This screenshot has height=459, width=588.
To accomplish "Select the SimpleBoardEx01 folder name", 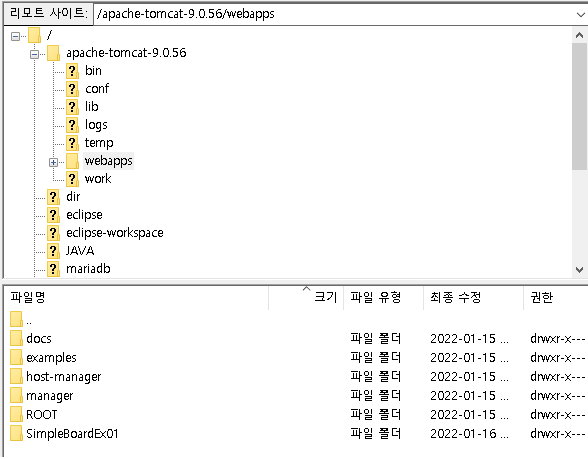I will (x=72, y=434).
